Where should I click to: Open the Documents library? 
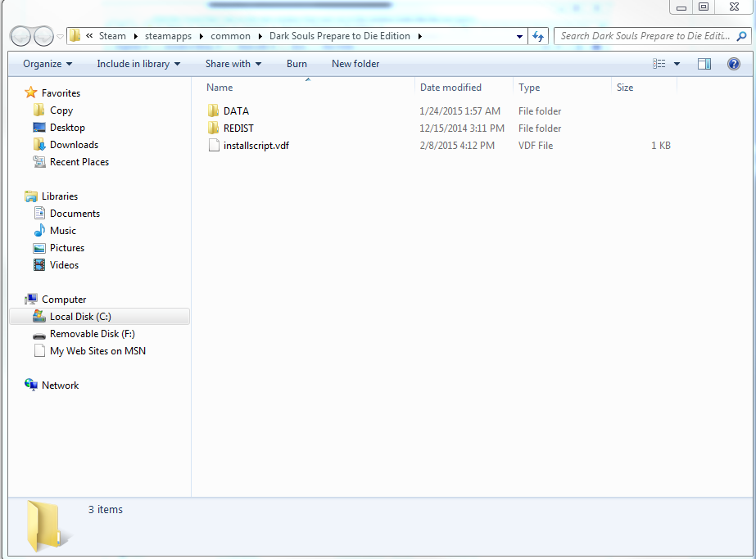coord(75,214)
